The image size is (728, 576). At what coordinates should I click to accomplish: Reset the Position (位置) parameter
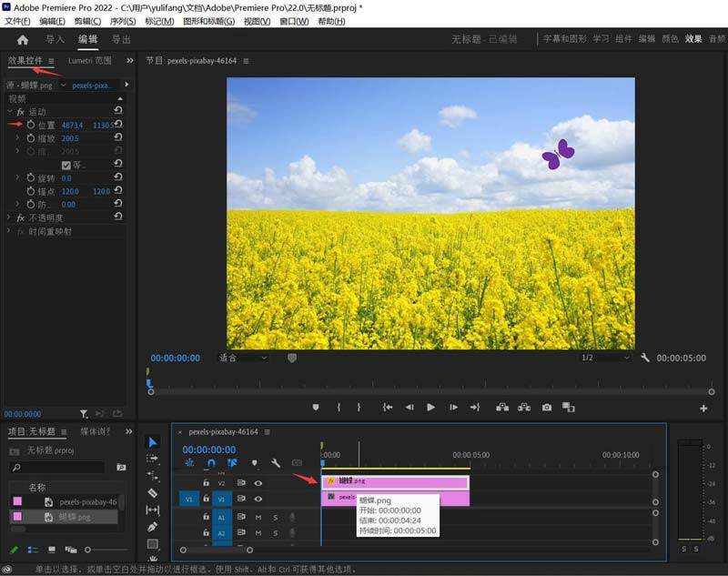point(118,125)
